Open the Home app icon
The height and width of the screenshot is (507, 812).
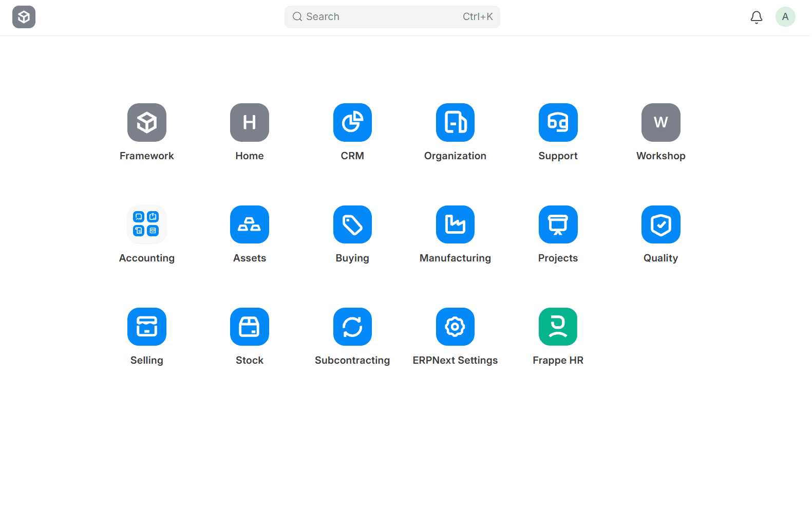tap(250, 122)
